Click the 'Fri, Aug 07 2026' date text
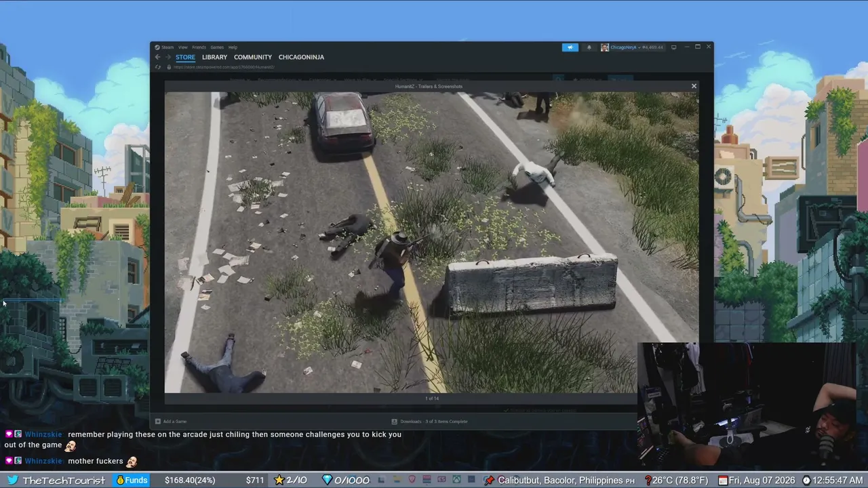868x488 pixels. tap(762, 481)
